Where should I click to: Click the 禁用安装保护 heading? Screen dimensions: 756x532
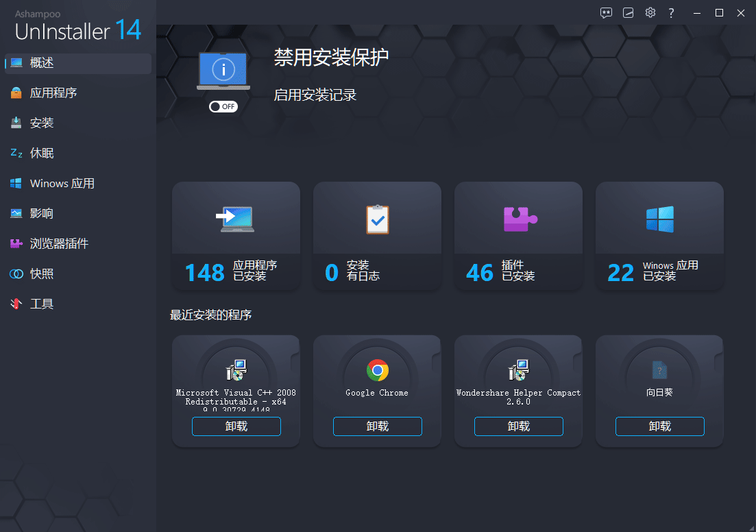[x=331, y=58]
